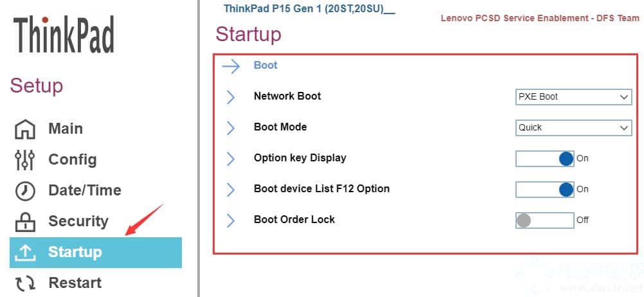This screenshot has height=297, width=644.
Task: Expand chevron next to Boot Mode
Action: (x=231, y=127)
